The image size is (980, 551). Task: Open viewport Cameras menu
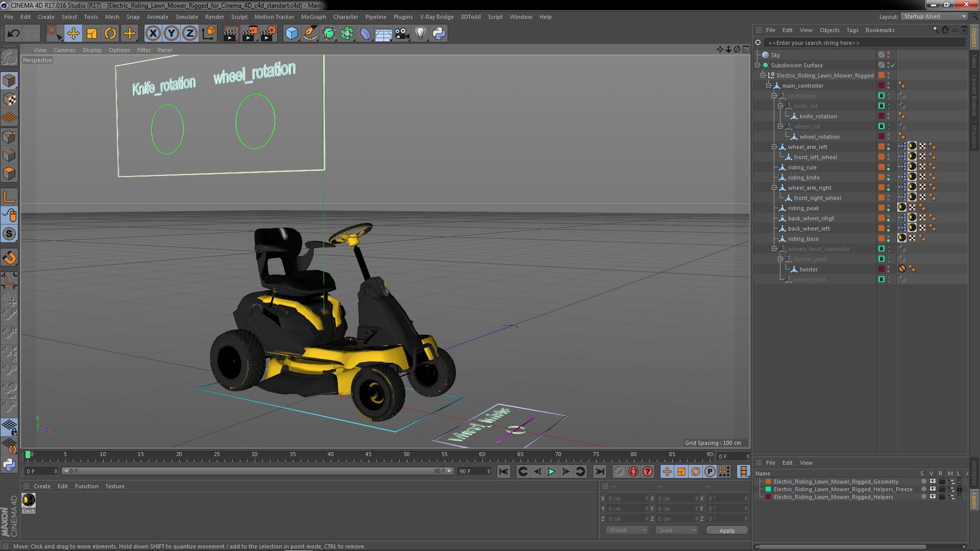point(64,50)
